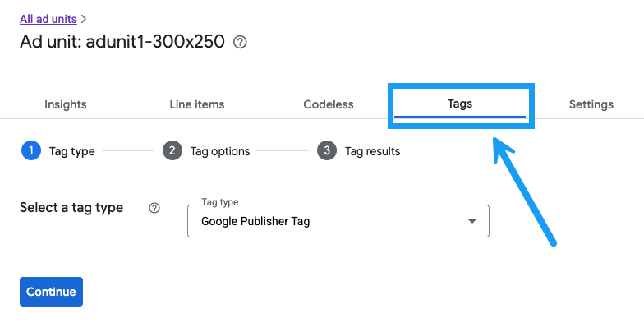Click the Select a tag type label

(x=71, y=207)
